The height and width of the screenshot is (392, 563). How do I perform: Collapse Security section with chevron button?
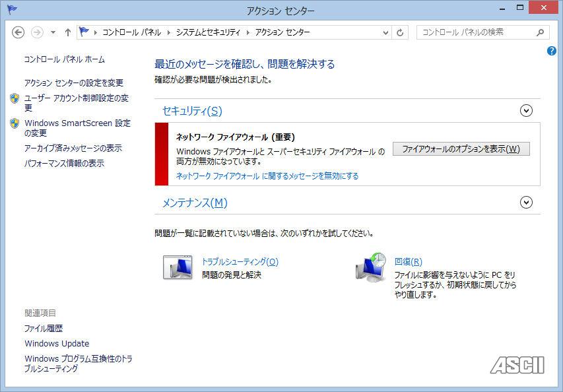click(x=526, y=111)
